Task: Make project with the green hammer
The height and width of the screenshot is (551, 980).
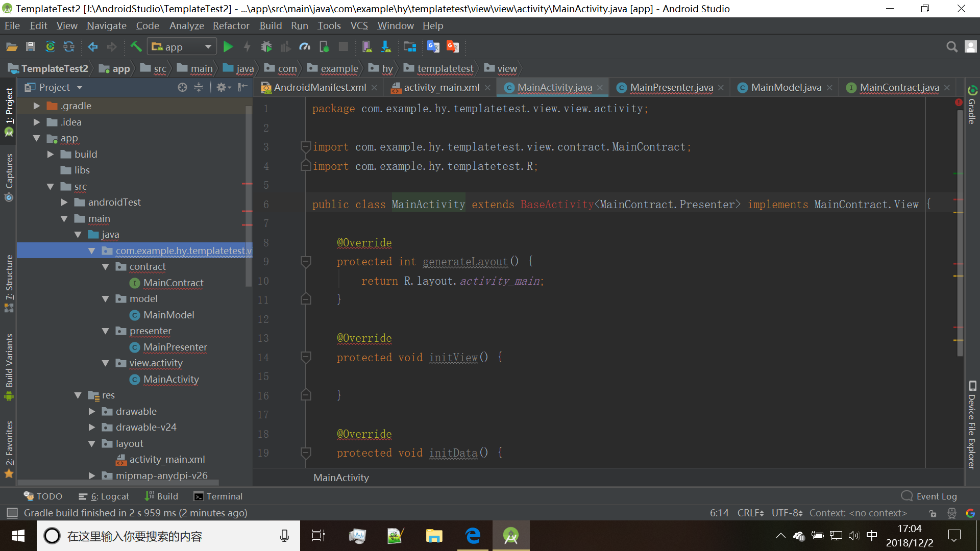Action: coord(136,47)
